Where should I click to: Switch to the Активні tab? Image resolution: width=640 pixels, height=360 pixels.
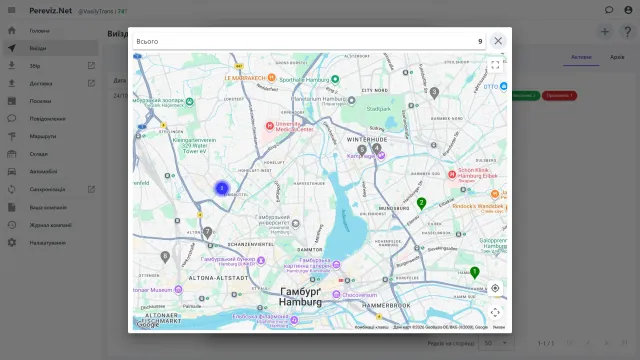[581, 57]
